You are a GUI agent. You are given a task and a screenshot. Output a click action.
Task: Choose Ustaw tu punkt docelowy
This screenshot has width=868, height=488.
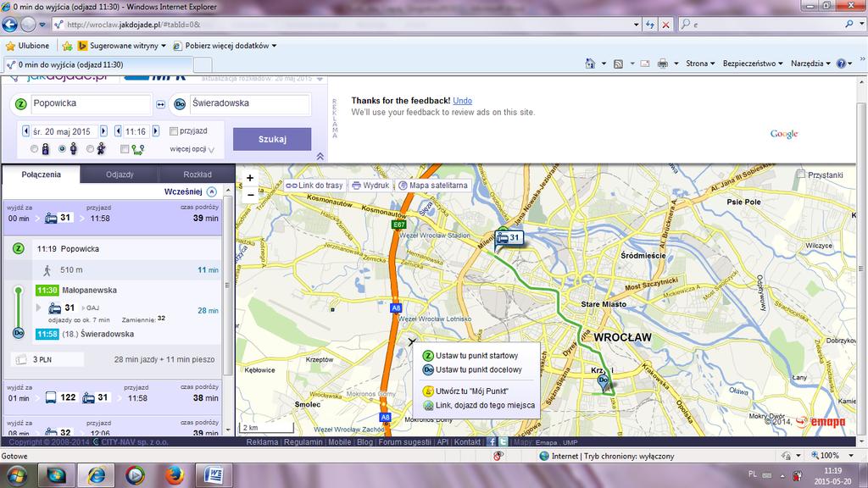pos(472,369)
